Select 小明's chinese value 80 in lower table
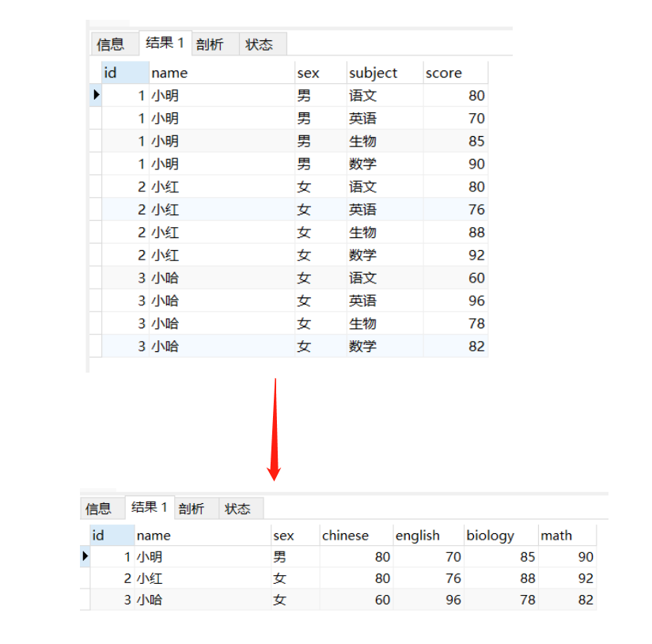Screen dimensions: 652x644 click(356, 557)
